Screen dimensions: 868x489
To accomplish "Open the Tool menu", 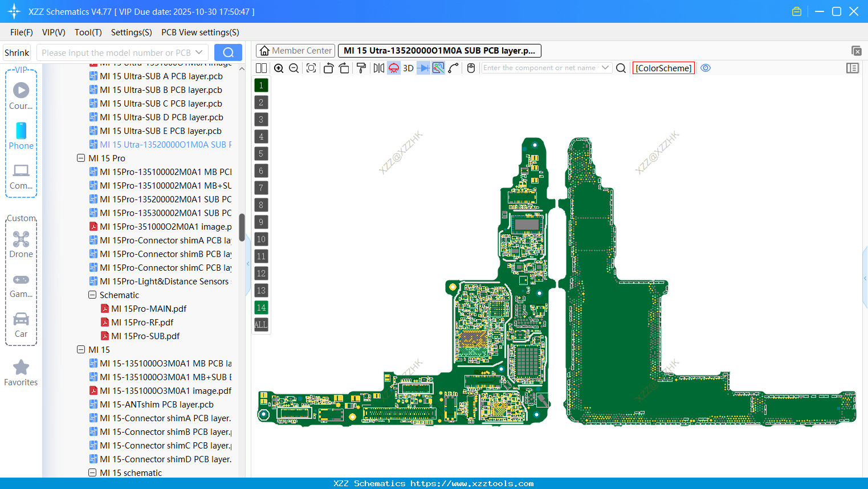I will (88, 32).
